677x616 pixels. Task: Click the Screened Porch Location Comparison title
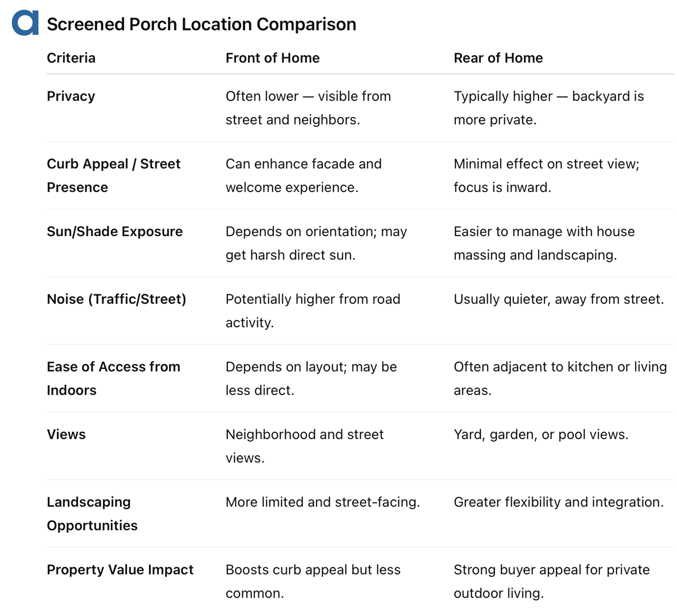click(201, 24)
